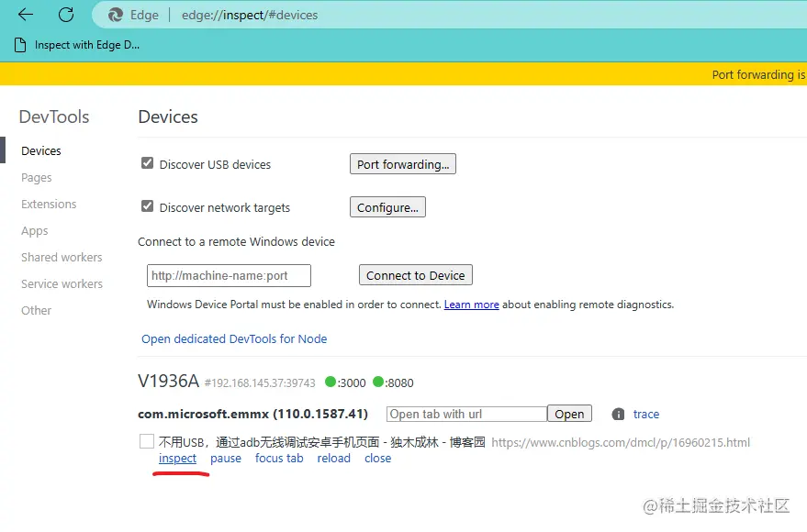This screenshot has width=807, height=532.
Task: Open dedicated DevTools for Node
Action: [x=234, y=338]
